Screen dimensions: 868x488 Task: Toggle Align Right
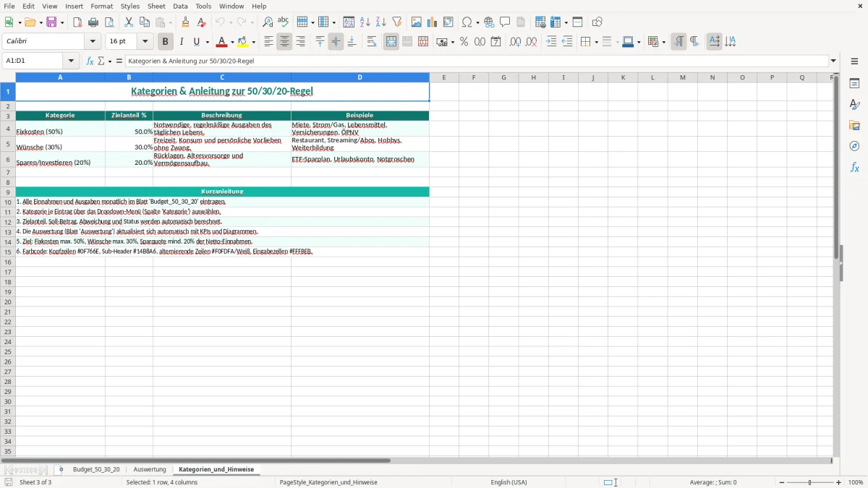coord(300,42)
